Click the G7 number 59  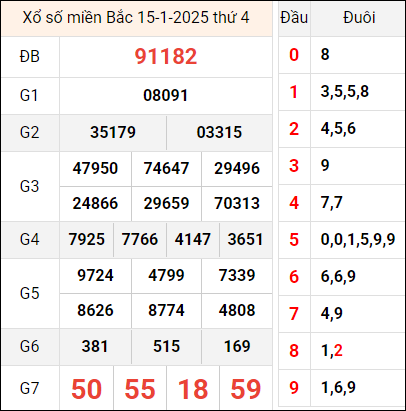click(x=246, y=389)
